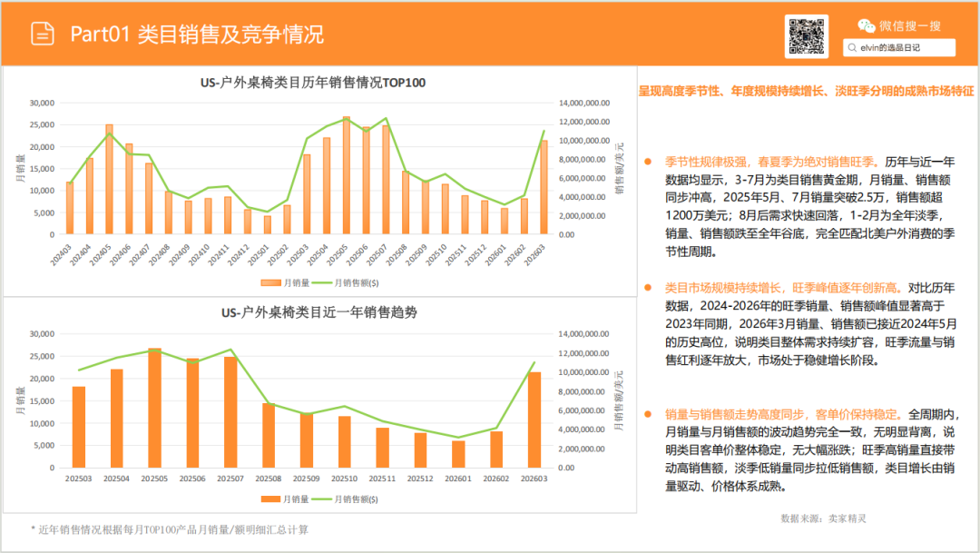Click the orange headline 呈现高度季节性 summary
The height and width of the screenshot is (553, 980).
coord(807,92)
